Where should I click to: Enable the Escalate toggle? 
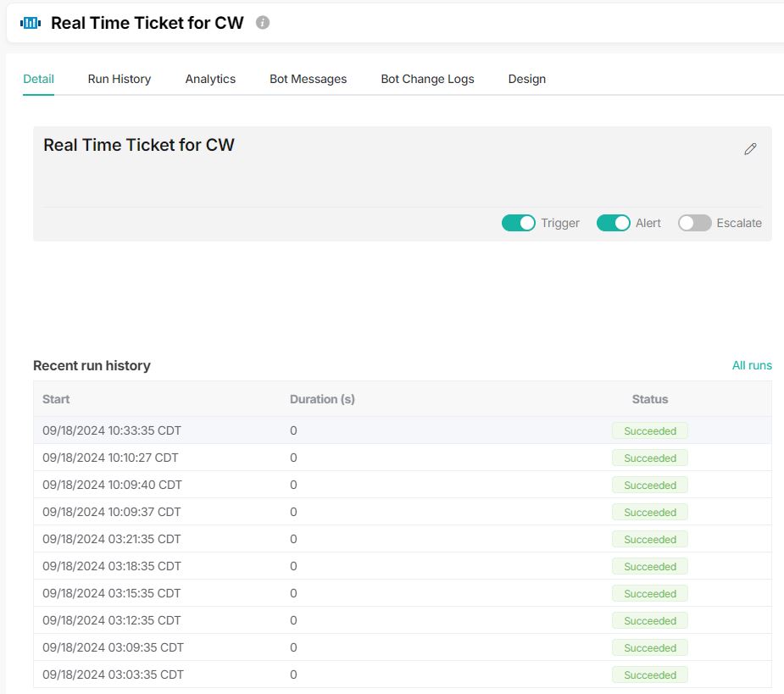[x=694, y=223]
